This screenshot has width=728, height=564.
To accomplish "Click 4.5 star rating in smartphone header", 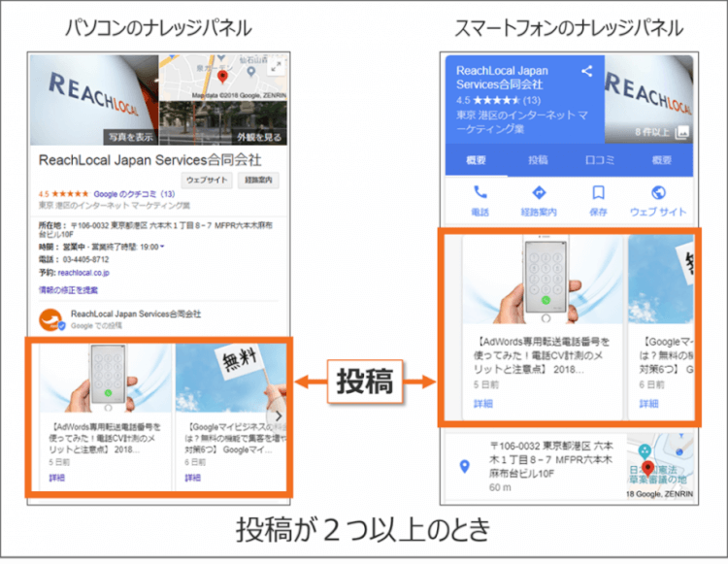I will coord(498,100).
